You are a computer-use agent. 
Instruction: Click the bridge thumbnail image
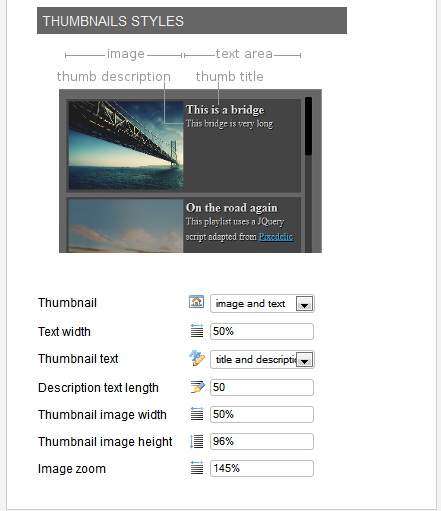pyautogui.click(x=126, y=145)
